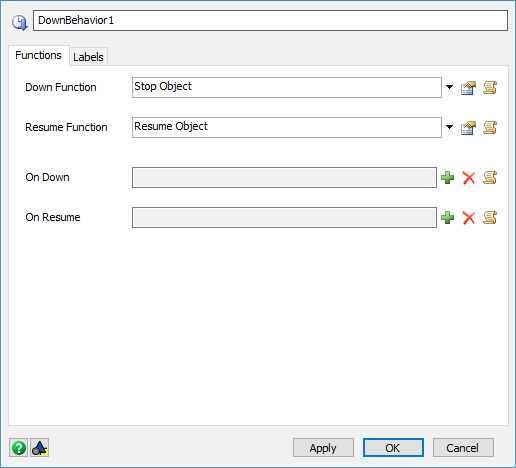Add an On Down trigger with green plus
Viewport: 516px width, 468px height.
pos(447,178)
